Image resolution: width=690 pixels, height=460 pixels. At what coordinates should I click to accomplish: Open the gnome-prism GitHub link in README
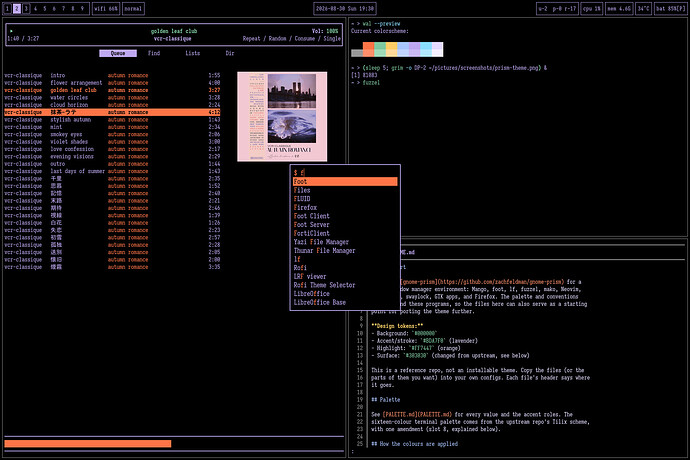[x=482, y=282]
